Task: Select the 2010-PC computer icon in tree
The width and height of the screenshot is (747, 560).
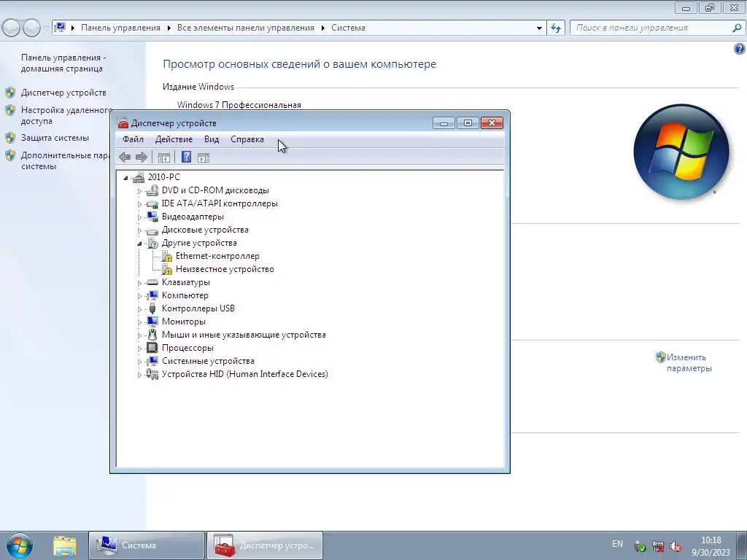Action: tap(139, 177)
